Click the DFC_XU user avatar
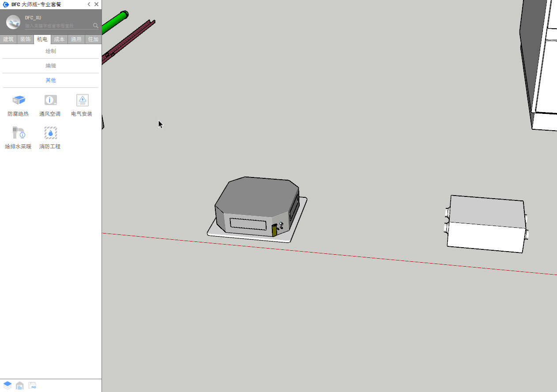 tap(13, 22)
